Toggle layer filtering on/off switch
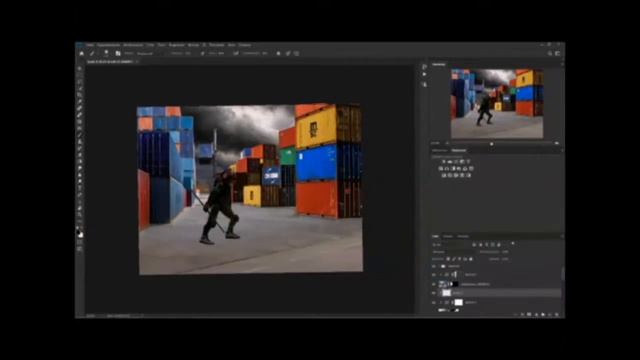Image resolution: width=640 pixels, height=360 pixels. pyautogui.click(x=513, y=244)
